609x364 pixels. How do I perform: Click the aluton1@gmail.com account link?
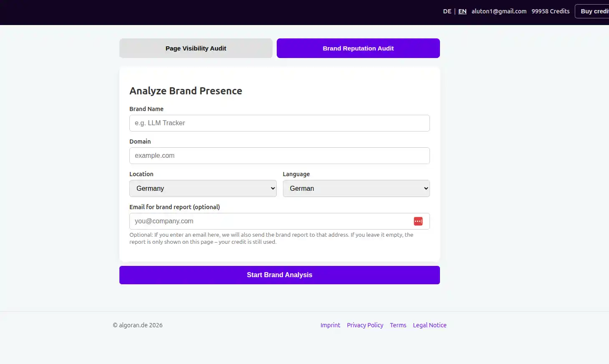[499, 11]
